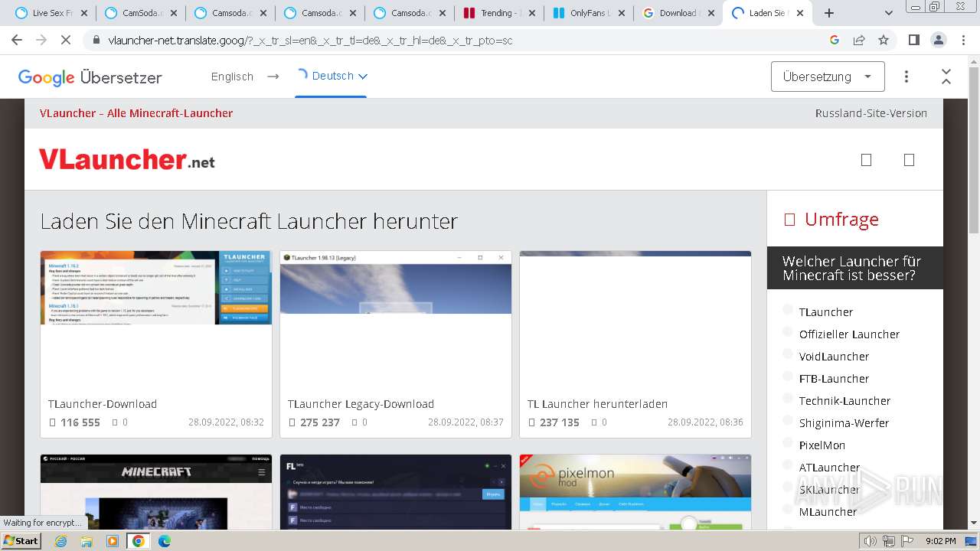
Task: Click the VLauncher.net logo
Action: click(x=127, y=159)
